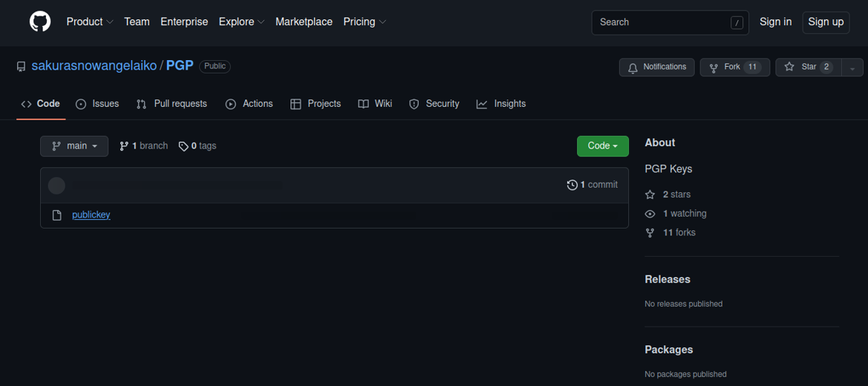The width and height of the screenshot is (868, 386).
Task: Click the star icon in About section
Action: click(650, 194)
